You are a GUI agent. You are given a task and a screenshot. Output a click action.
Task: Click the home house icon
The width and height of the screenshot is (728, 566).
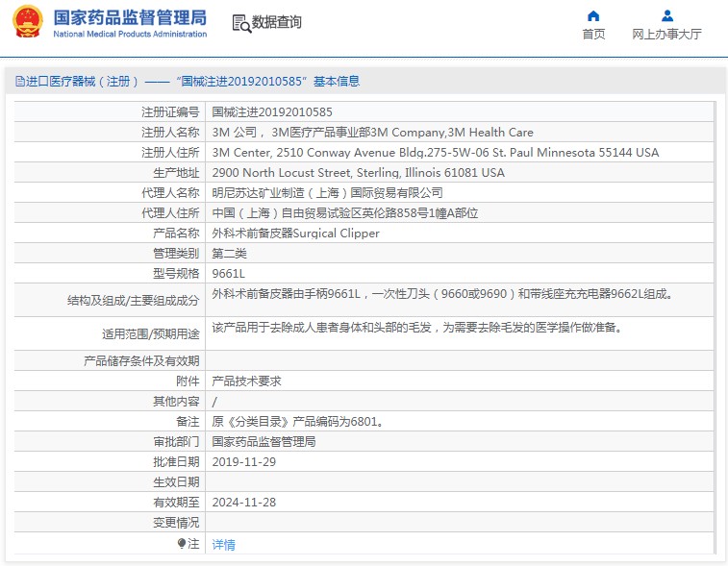pos(593,16)
